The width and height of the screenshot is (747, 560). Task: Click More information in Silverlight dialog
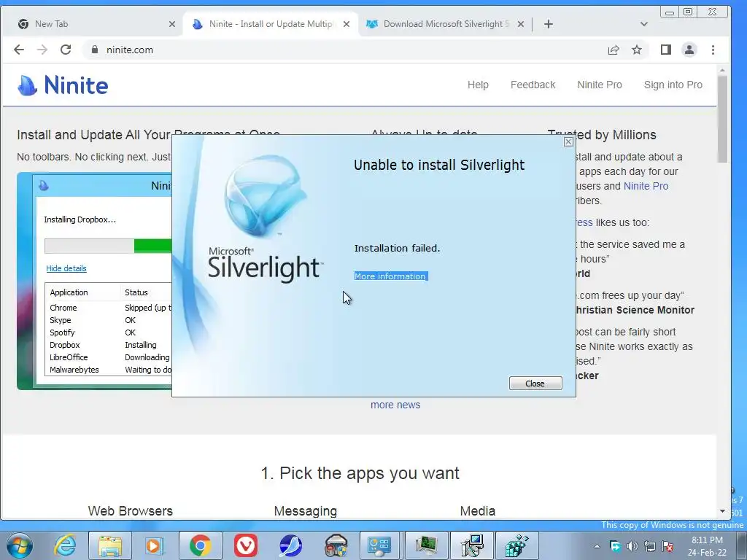point(390,276)
